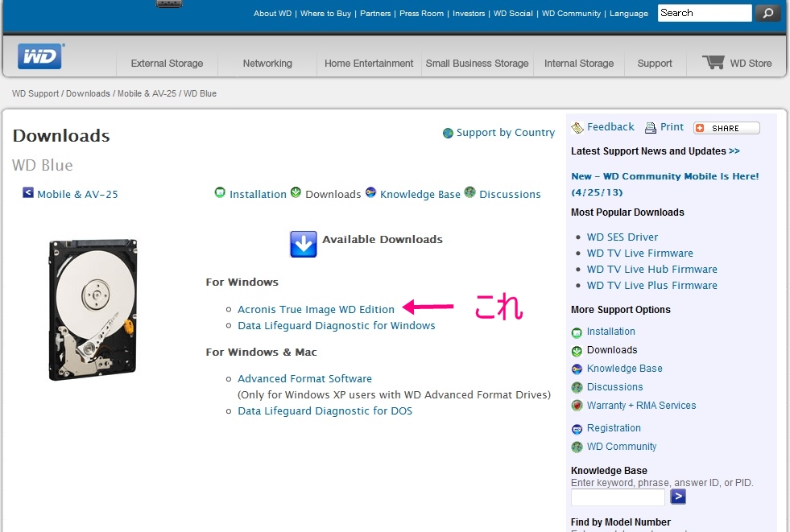
Task: Click the WD Community icon in the sidebar
Action: pyautogui.click(x=577, y=447)
